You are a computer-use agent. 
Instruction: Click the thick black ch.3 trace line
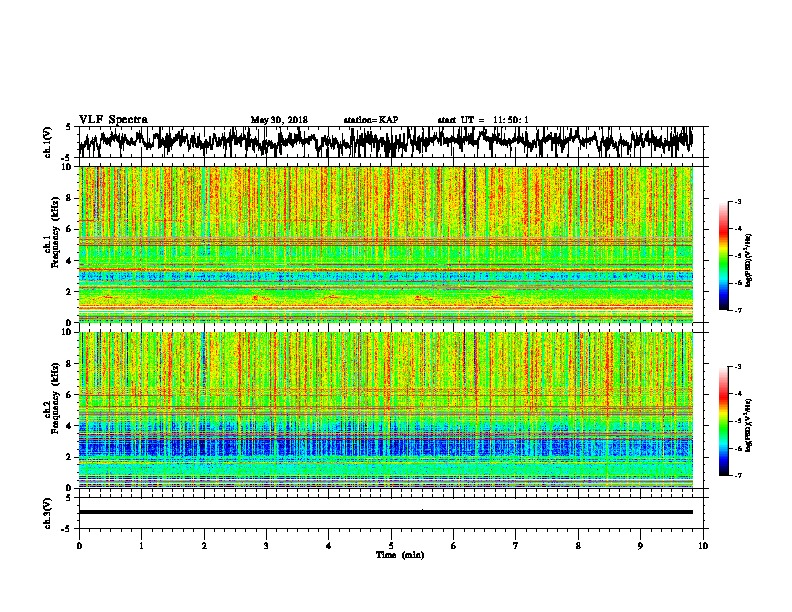click(x=386, y=512)
